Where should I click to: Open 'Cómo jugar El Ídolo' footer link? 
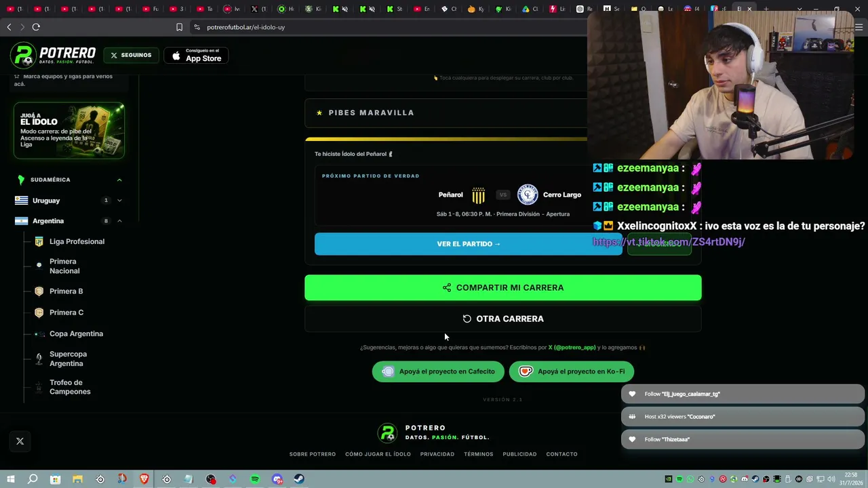(378, 454)
